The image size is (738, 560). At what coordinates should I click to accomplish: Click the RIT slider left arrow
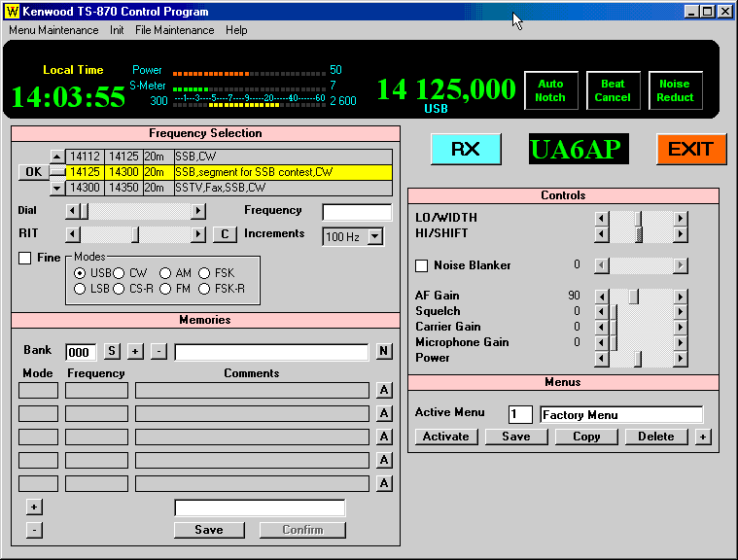tap(72, 234)
